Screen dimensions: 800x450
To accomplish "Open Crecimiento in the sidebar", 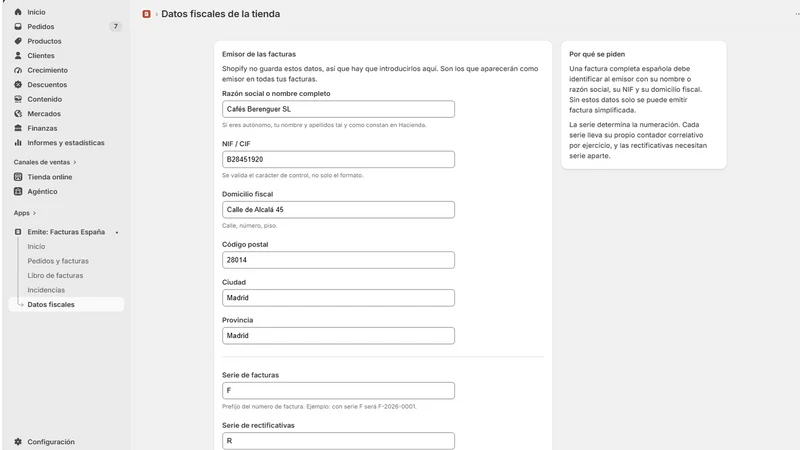I will click(47, 70).
